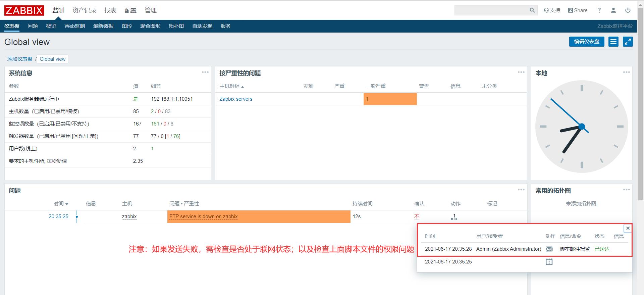Viewport: 644px width, 295px height.
Task: Focus the top search input field
Action: pyautogui.click(x=492, y=10)
